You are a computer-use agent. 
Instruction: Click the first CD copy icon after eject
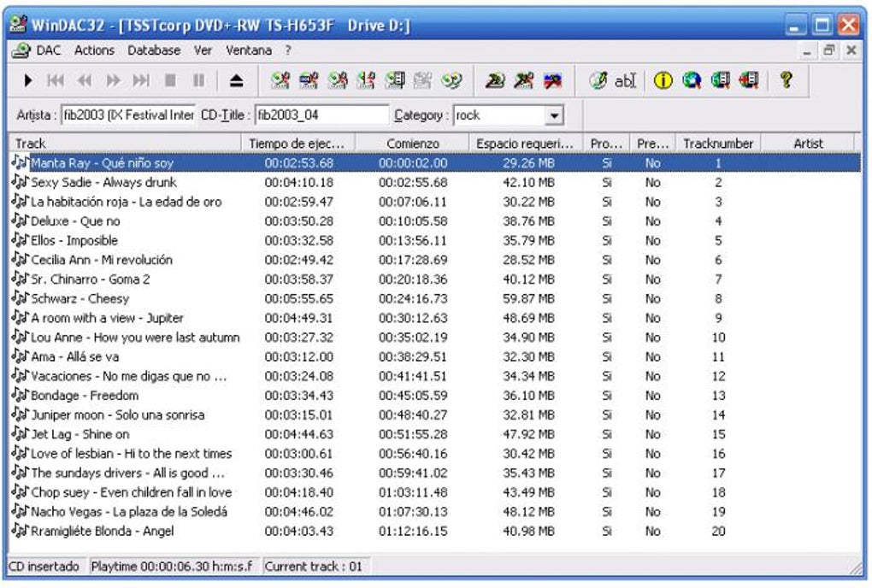(x=280, y=80)
